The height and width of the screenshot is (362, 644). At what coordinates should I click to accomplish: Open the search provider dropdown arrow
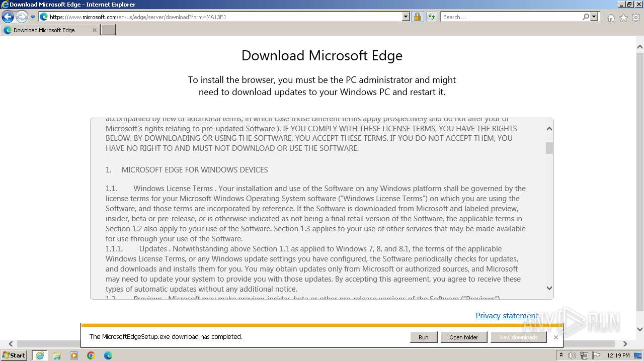coord(594,17)
